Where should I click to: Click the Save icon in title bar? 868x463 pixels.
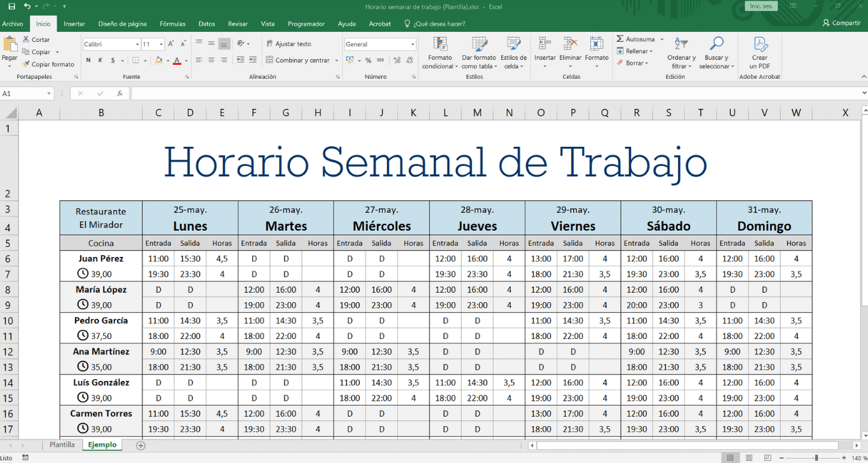(11, 6)
